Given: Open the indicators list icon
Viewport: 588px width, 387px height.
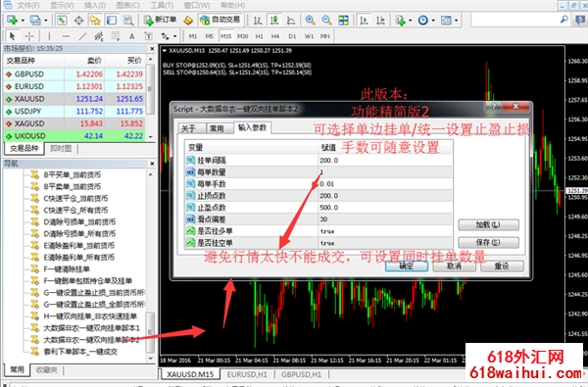Looking at the screenshot, I should (x=400, y=20).
